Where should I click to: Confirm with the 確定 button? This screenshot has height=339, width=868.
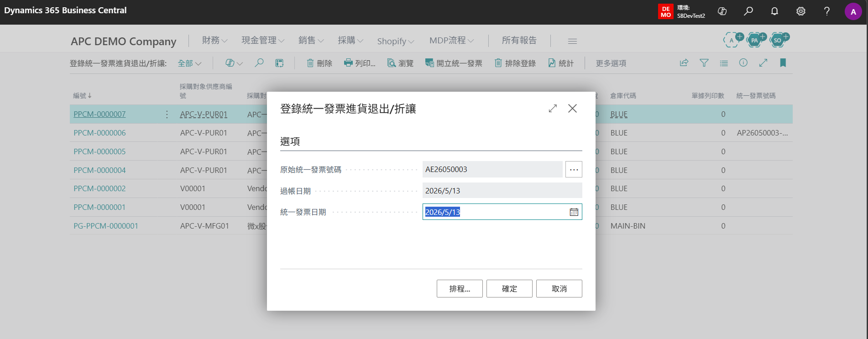[x=509, y=289]
